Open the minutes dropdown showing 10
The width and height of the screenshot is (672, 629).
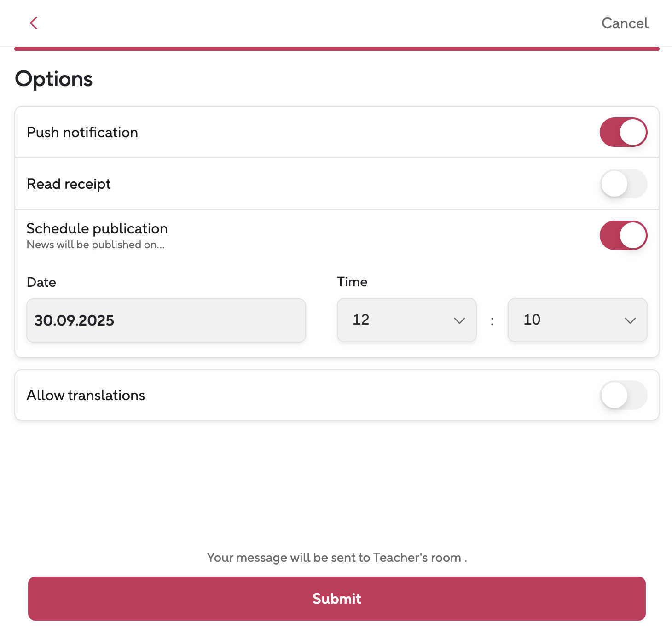577,320
